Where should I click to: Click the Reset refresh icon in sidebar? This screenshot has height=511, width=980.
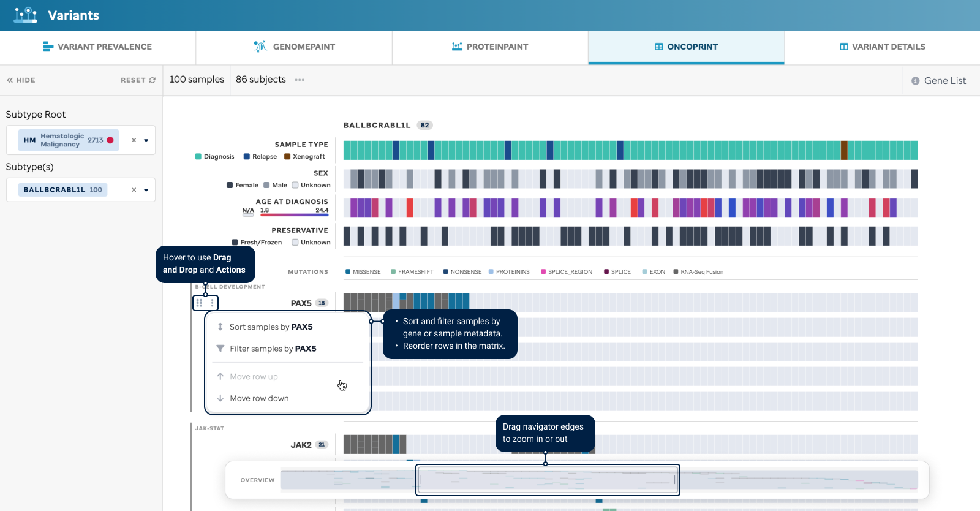point(153,80)
